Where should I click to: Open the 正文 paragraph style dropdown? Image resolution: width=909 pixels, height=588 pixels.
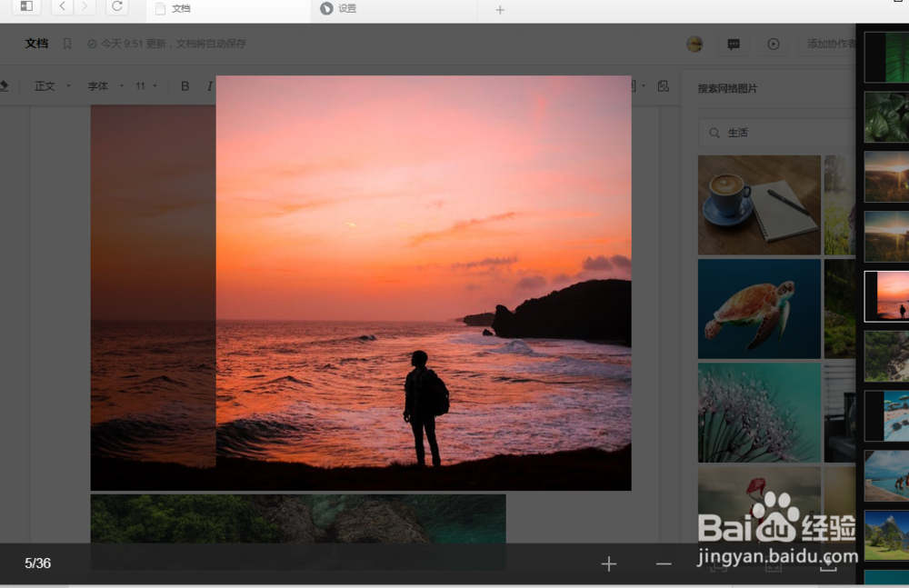(x=52, y=85)
